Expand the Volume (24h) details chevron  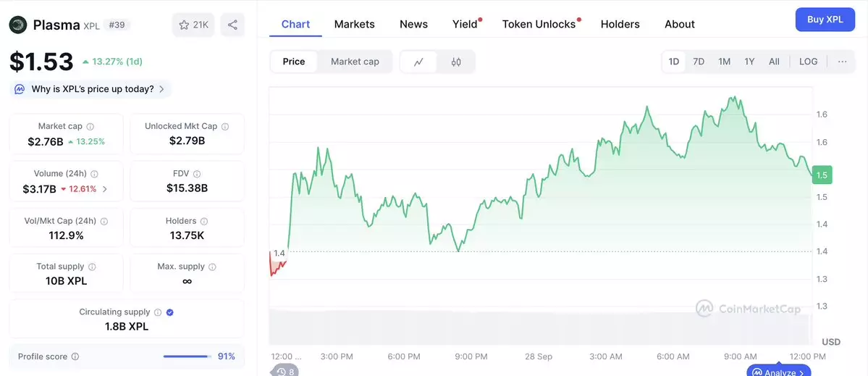tap(105, 189)
